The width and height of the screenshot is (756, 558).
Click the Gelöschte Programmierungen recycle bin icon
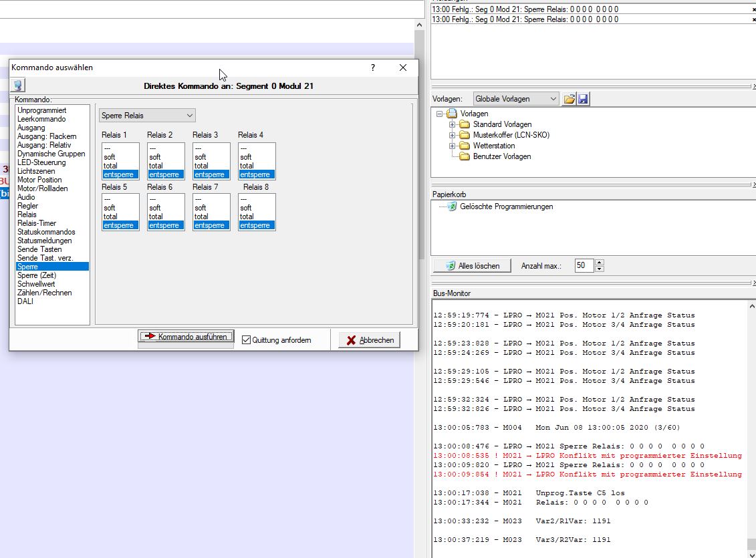453,206
